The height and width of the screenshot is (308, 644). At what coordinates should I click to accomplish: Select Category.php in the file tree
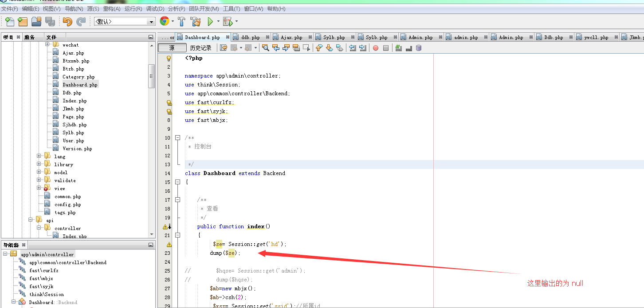pyautogui.click(x=79, y=77)
